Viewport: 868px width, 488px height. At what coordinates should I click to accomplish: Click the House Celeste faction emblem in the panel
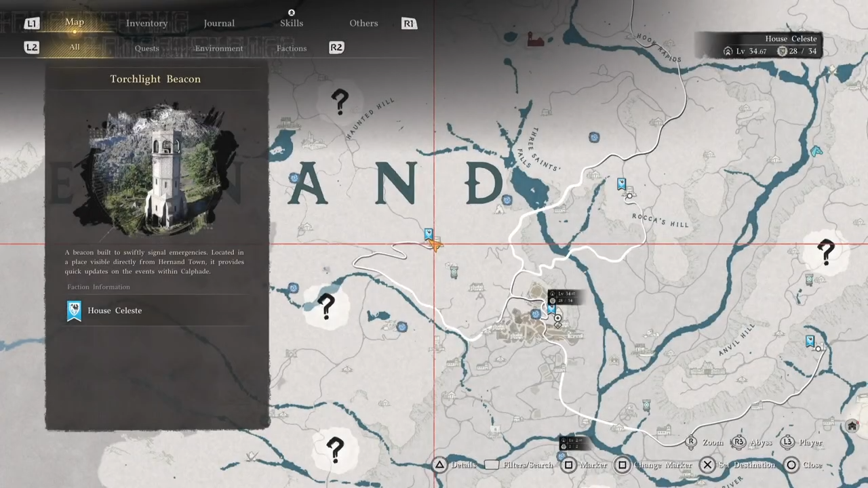pyautogui.click(x=74, y=311)
